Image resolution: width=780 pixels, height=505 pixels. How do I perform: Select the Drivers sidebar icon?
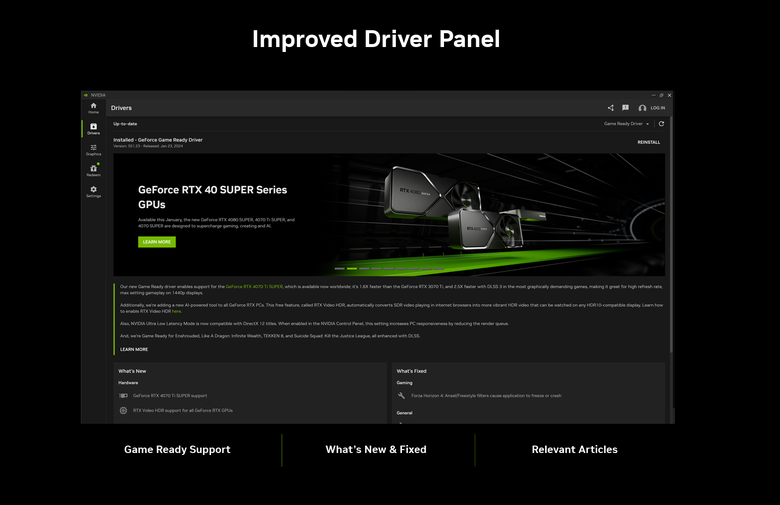point(94,128)
